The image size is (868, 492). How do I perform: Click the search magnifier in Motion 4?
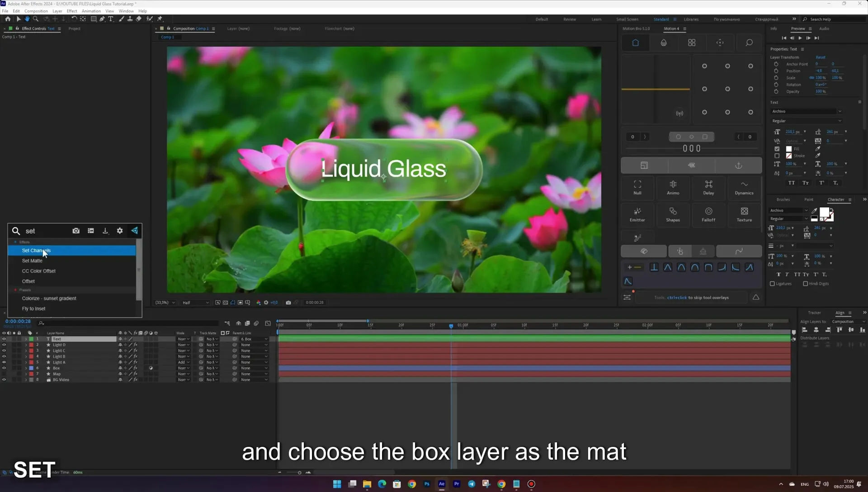click(749, 43)
